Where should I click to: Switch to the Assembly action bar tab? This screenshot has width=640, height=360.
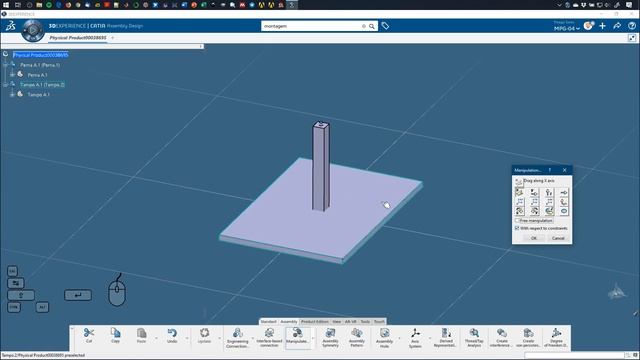pos(289,322)
